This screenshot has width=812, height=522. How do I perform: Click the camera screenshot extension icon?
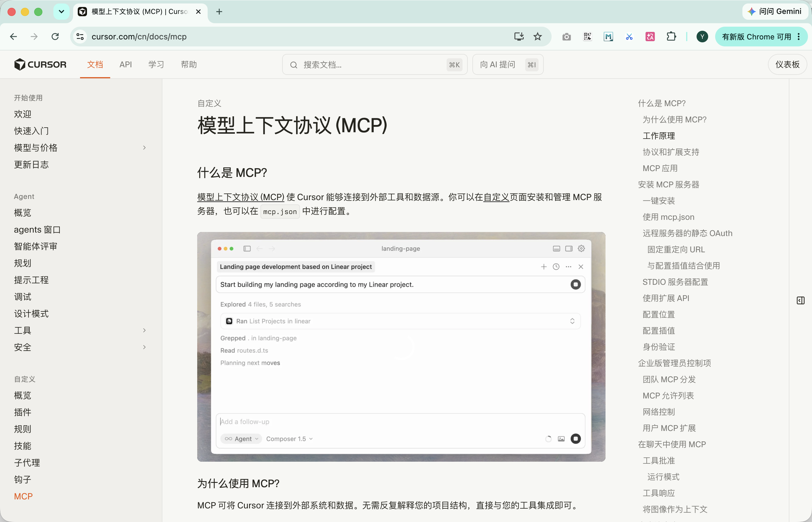[566, 37]
